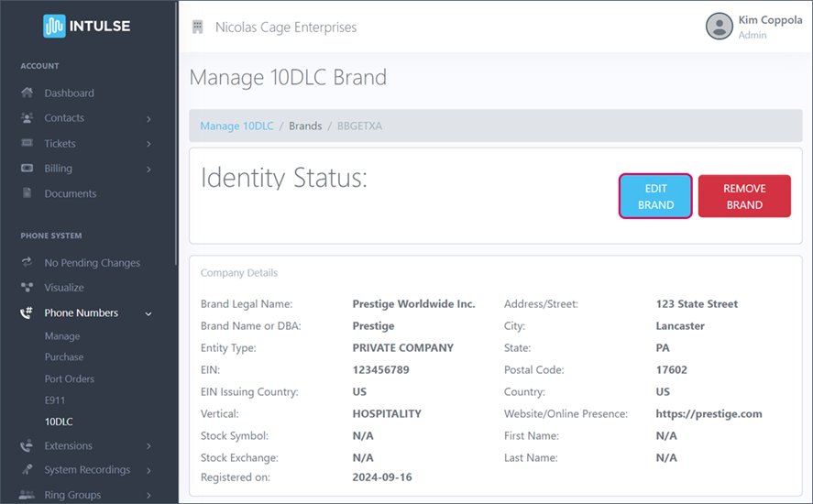This screenshot has width=813, height=504.
Task: Select Port Orders in sidebar
Action: coord(69,378)
